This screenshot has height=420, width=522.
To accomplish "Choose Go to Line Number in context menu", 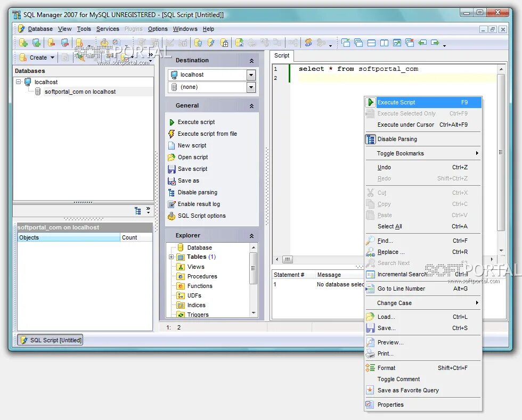I will (423, 289).
